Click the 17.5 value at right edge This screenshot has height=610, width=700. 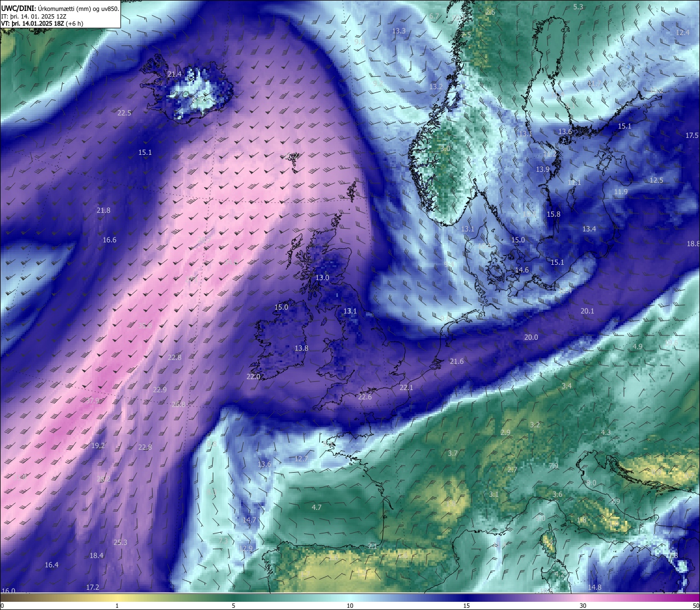pyautogui.click(x=692, y=135)
